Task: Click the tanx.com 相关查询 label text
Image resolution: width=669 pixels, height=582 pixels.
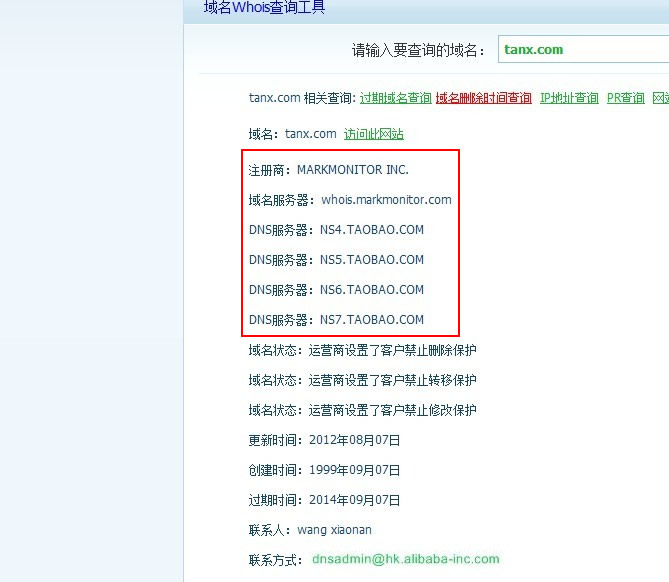Action: [x=302, y=98]
